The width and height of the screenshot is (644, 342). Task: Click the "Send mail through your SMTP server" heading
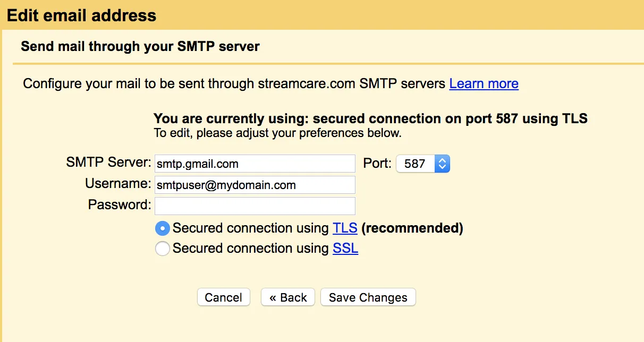click(x=140, y=47)
